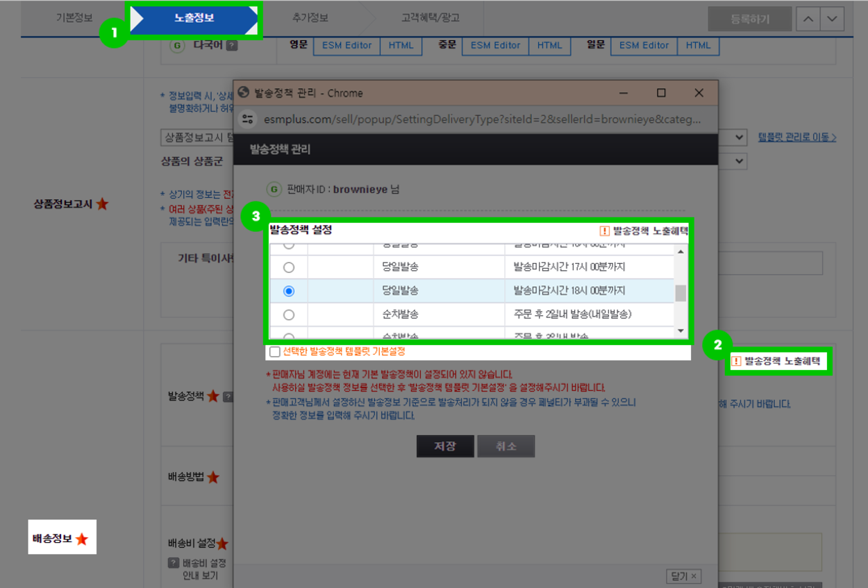Viewport: 868px width, 588px height.
Task: Open the 영문 HTML editor
Action: click(401, 46)
